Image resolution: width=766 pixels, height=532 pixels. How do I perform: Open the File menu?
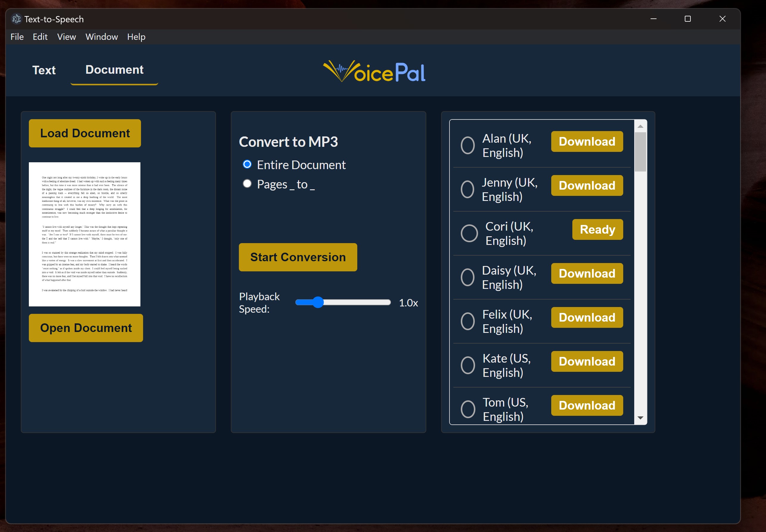tap(17, 37)
